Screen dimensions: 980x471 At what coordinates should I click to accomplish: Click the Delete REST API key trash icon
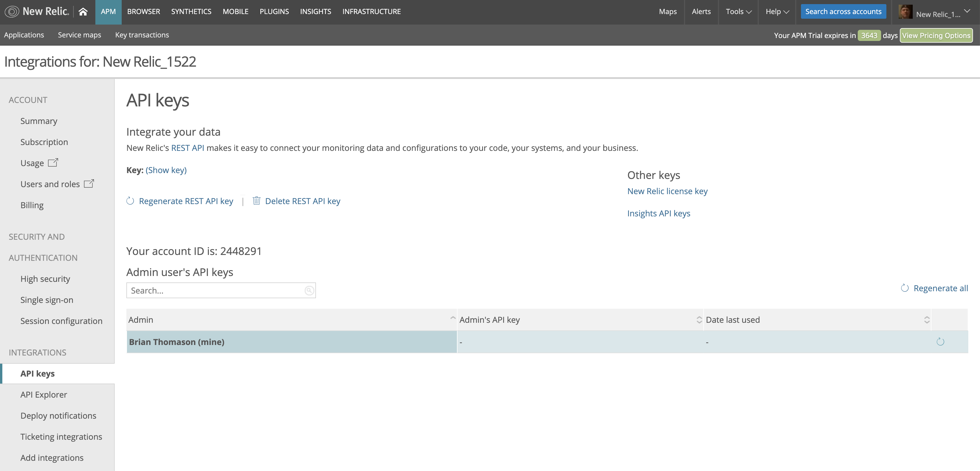(257, 200)
